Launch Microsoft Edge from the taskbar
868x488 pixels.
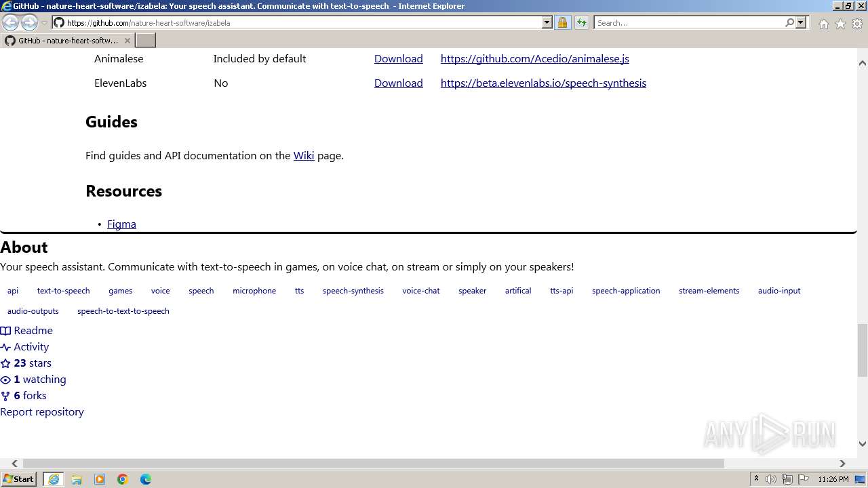[x=146, y=479]
